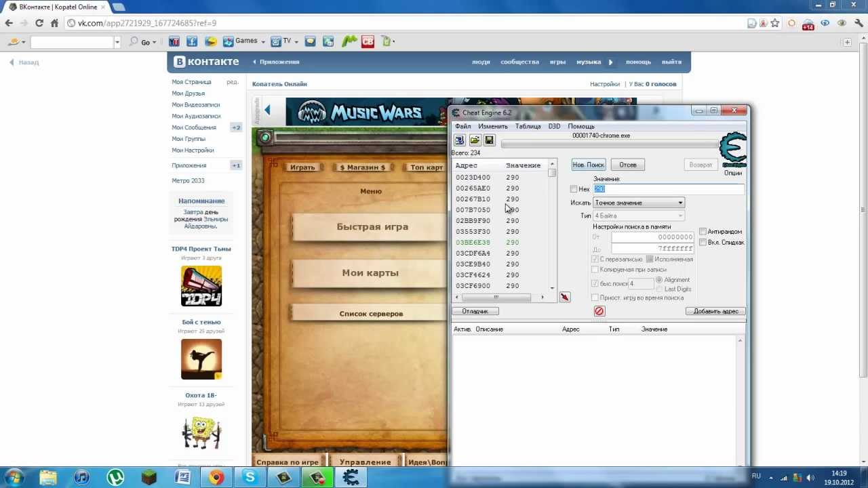868x488 pixels.
Task: Click the red clear address list icon
Action: coord(599,311)
